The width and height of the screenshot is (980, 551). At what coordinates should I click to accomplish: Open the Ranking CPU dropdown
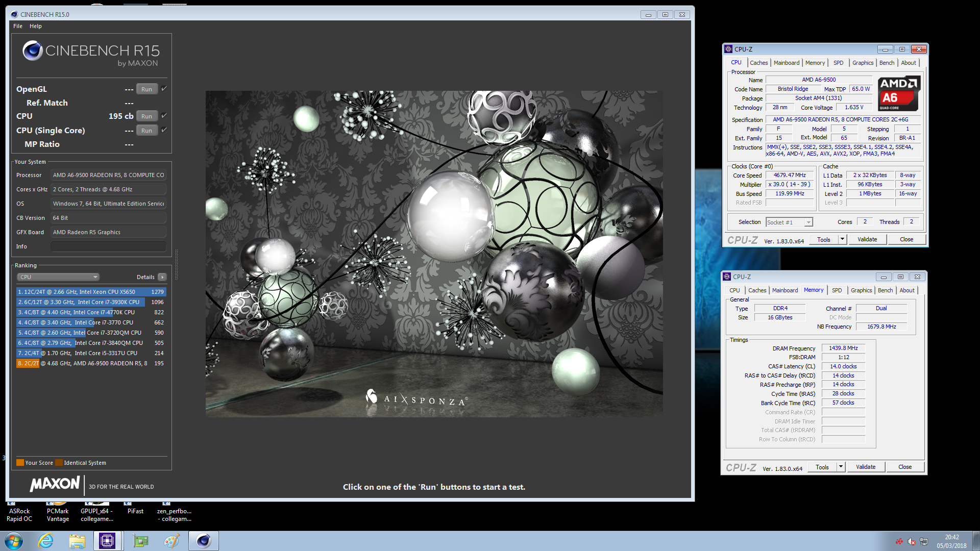click(x=58, y=277)
